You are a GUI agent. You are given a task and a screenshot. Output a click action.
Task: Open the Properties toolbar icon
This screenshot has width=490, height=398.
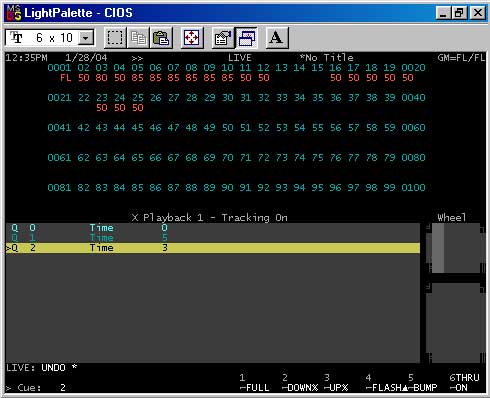point(223,38)
